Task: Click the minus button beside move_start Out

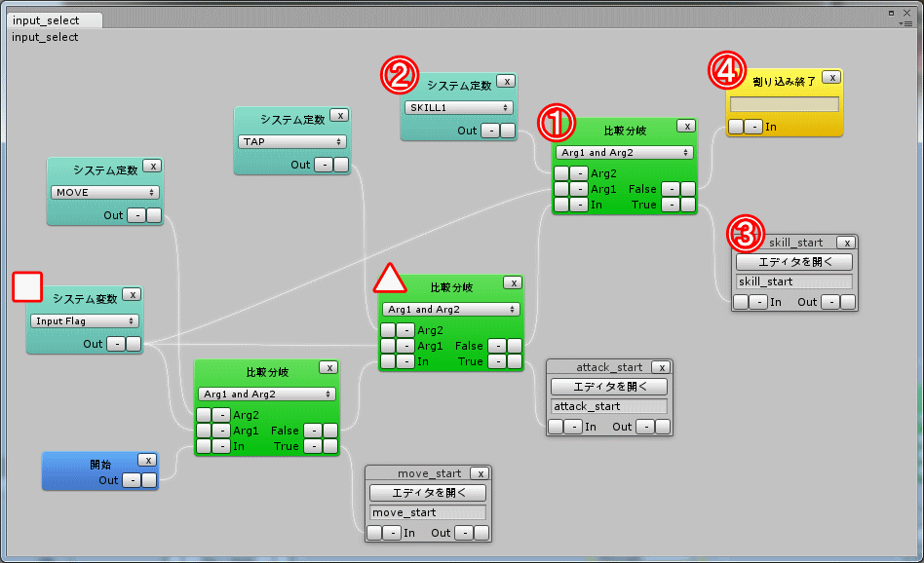Action: (464, 533)
